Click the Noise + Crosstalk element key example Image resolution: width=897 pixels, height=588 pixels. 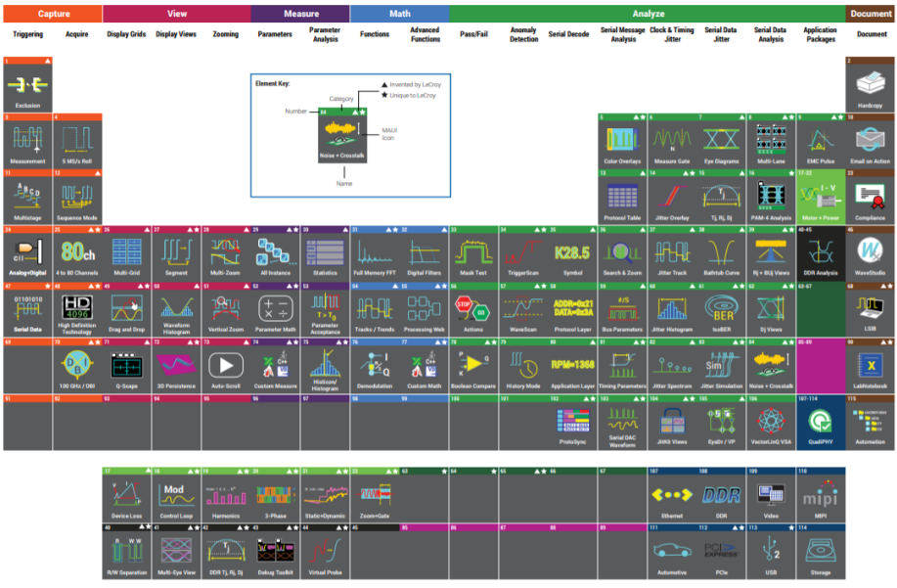[342, 134]
